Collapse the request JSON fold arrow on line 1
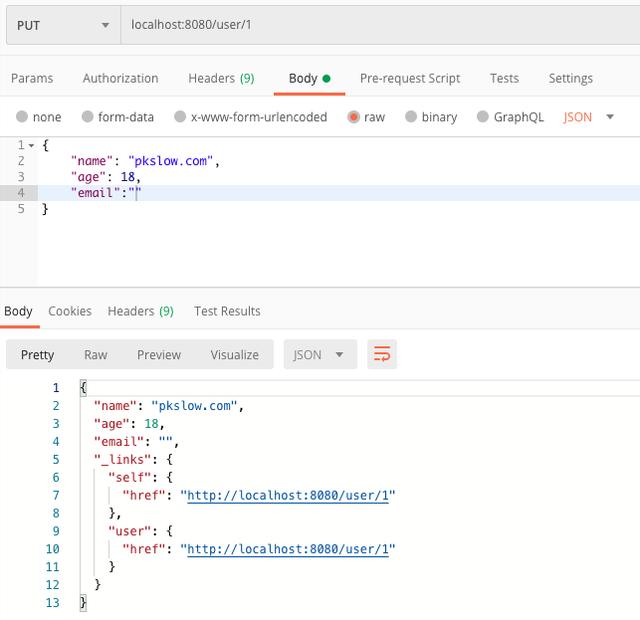 [x=31, y=146]
